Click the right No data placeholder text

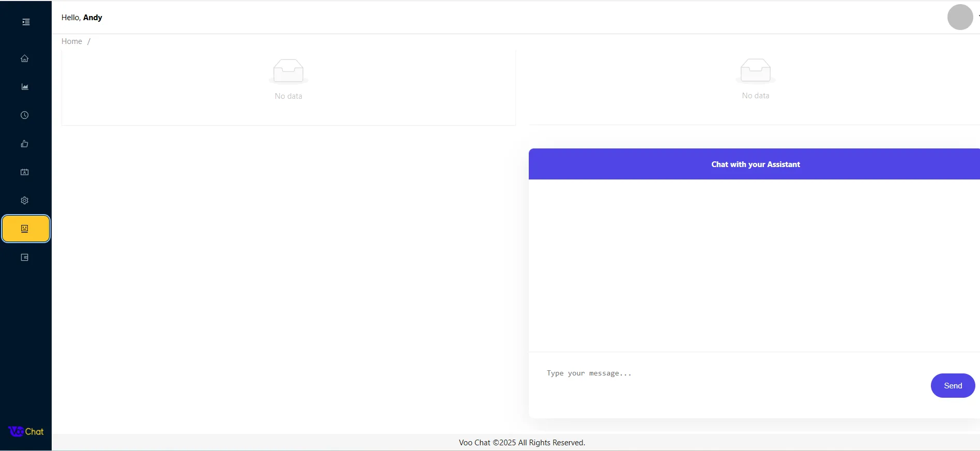coord(756,96)
